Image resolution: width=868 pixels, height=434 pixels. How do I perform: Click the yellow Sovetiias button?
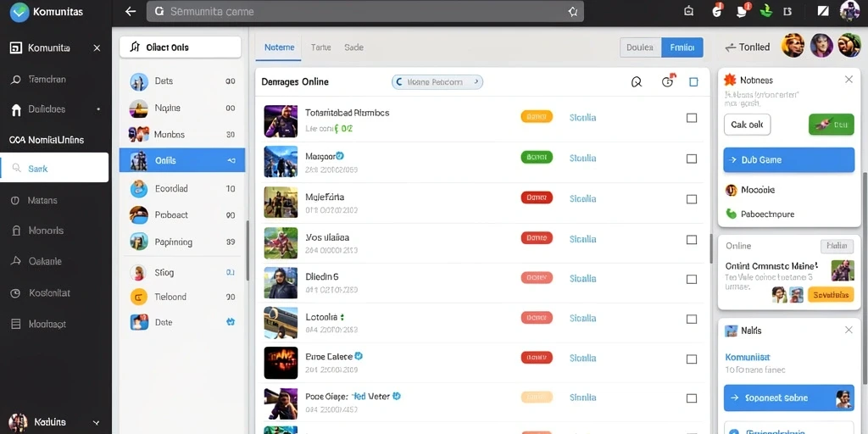(831, 295)
